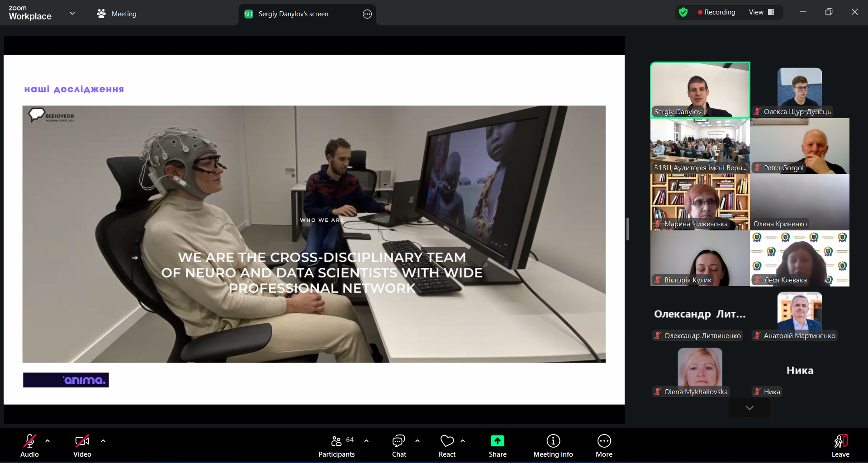Open screen share options ellipsis
This screenshot has height=463, width=868.
point(367,14)
